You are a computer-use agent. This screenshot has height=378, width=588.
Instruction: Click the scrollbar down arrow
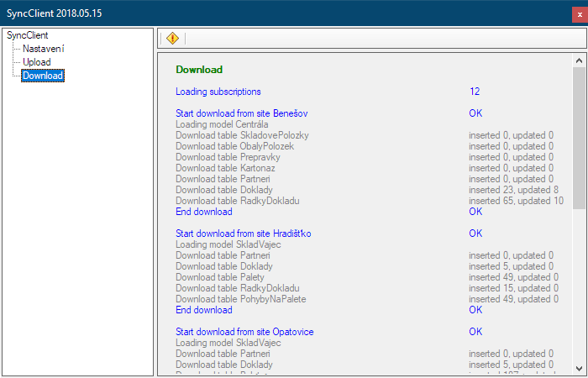579,368
